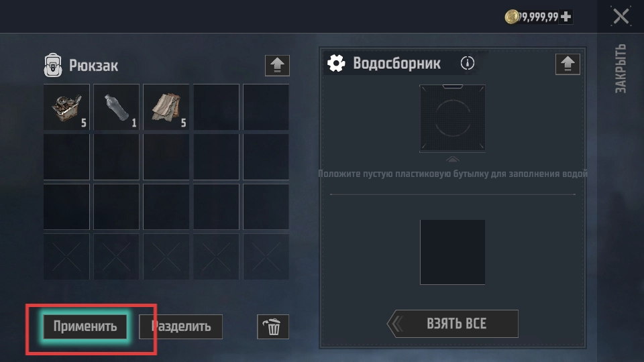The image size is (644, 362).
Task: Click the gold coin currency icon
Action: point(512,17)
